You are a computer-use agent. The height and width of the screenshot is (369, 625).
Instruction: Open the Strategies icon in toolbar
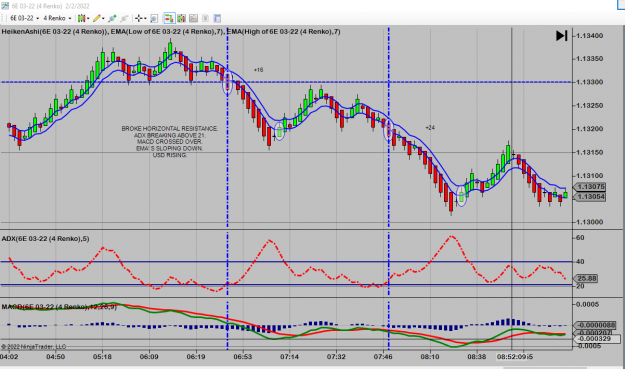pyautogui.click(x=205, y=18)
